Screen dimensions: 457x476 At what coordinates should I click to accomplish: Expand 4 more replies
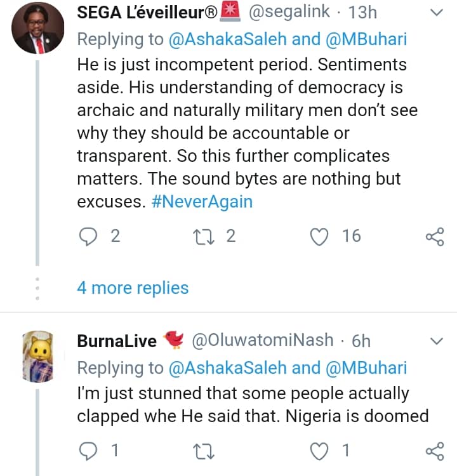coord(133,288)
